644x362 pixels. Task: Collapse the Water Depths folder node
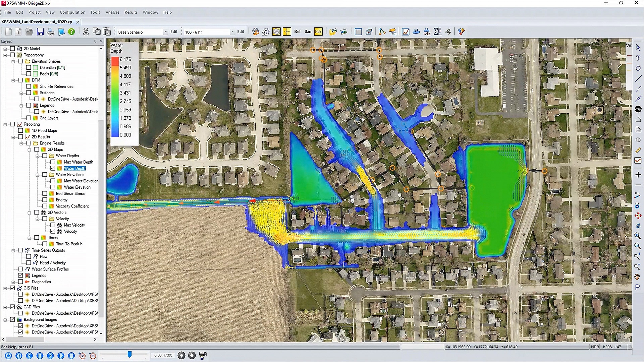37,156
